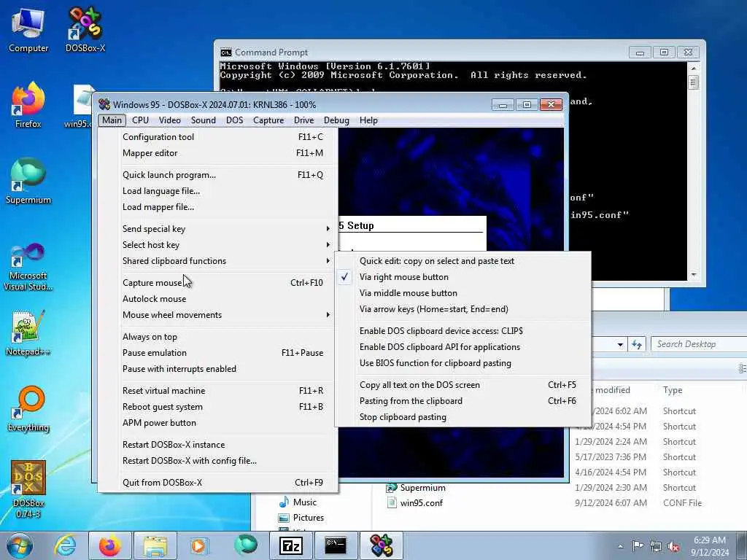747x560 pixels.
Task: Enable DOS clipboard API for applications
Action: tap(462, 347)
